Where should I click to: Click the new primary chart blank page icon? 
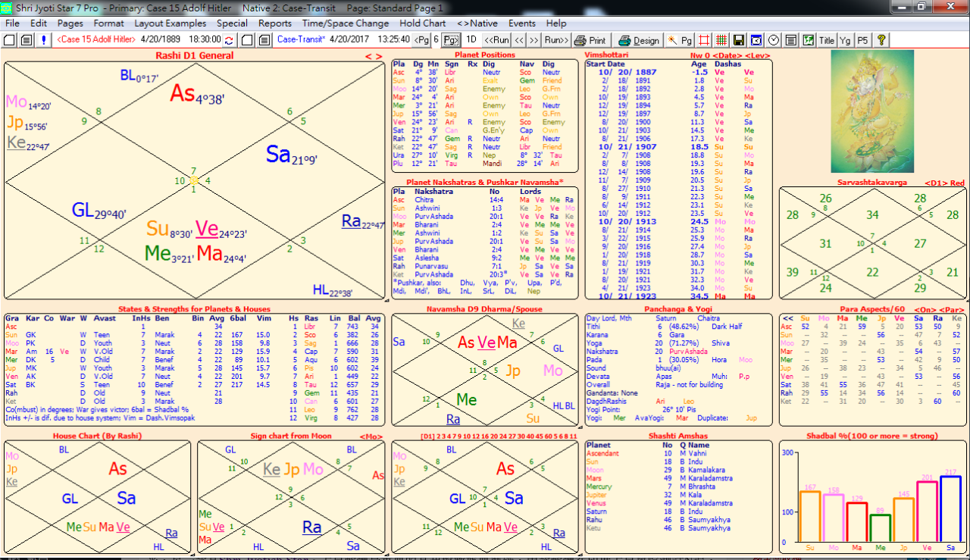click(10, 39)
